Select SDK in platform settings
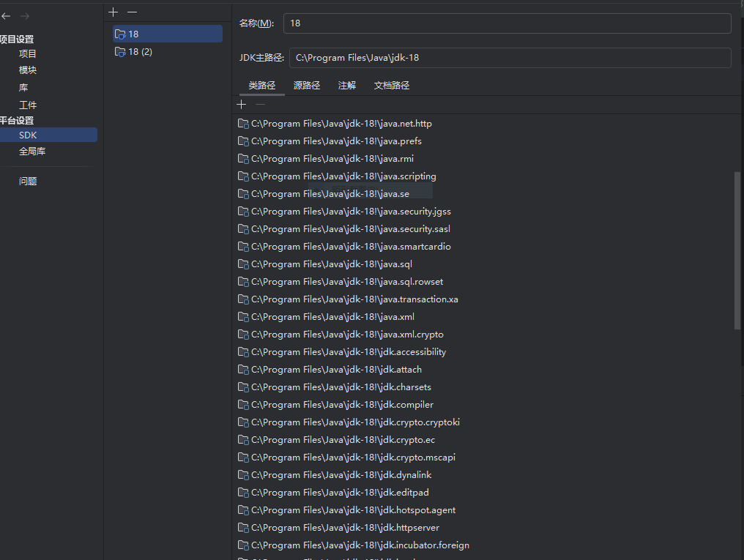Screen dimensions: 744x560 (48, 135)
